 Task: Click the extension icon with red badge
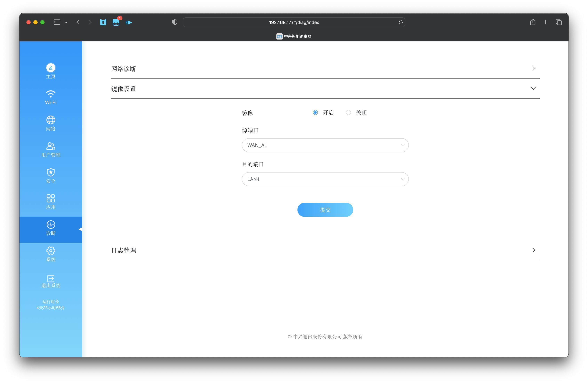tap(116, 22)
